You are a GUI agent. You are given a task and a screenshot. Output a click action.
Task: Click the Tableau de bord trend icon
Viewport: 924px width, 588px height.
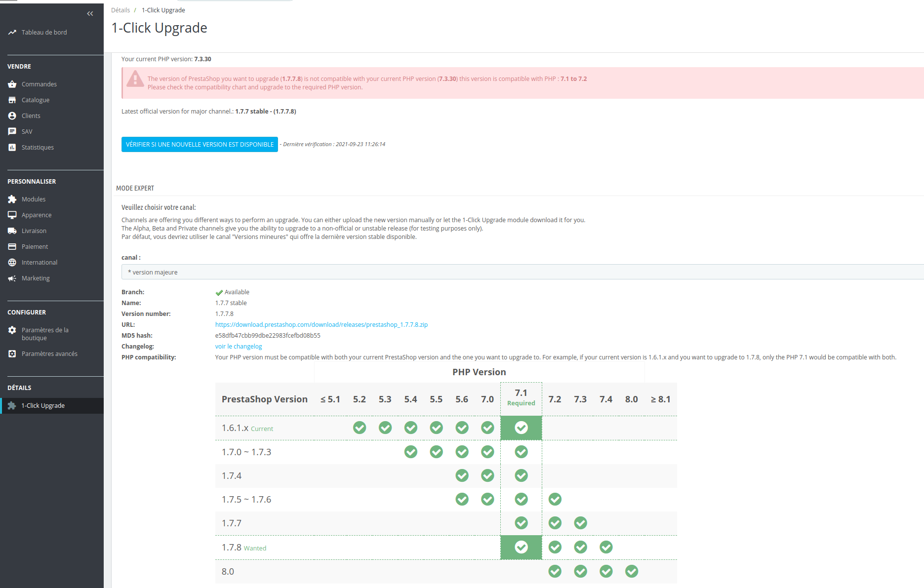[x=12, y=33]
